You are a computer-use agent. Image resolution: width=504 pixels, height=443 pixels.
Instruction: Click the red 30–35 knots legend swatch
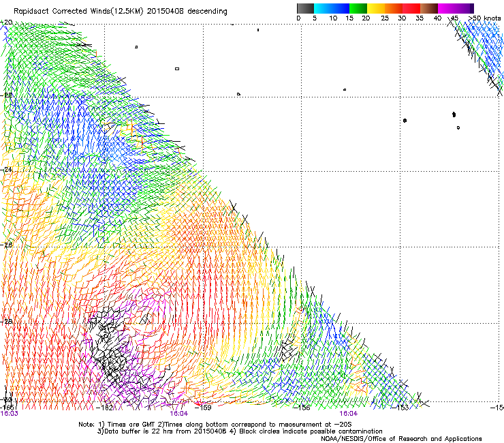click(x=411, y=8)
